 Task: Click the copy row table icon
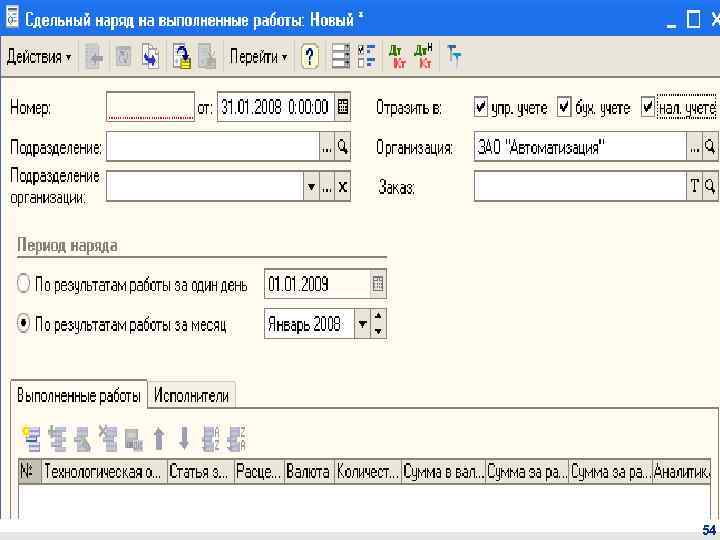point(57,439)
